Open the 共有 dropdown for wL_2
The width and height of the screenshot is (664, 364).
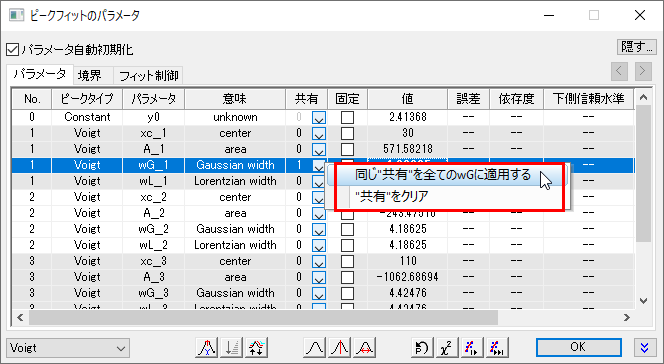pos(319,245)
